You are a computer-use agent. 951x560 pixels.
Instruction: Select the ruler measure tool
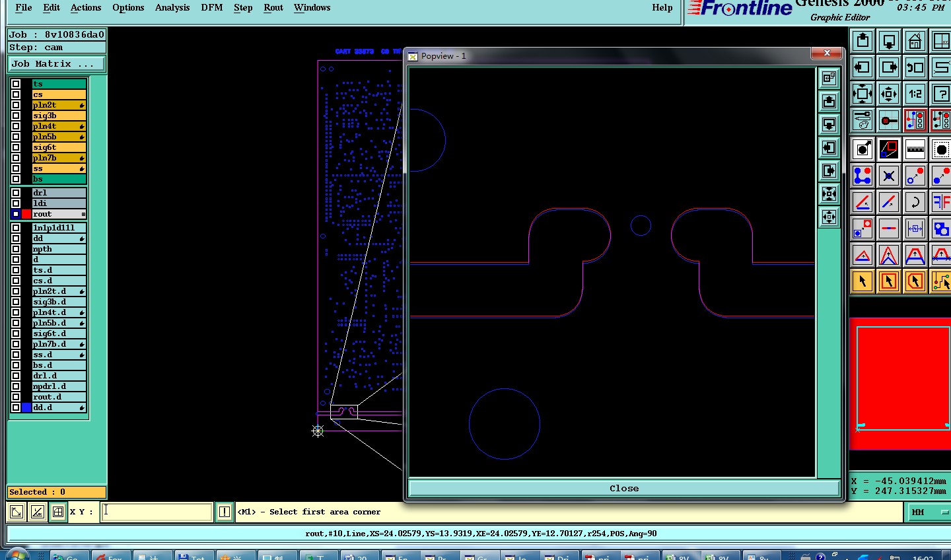(915, 149)
